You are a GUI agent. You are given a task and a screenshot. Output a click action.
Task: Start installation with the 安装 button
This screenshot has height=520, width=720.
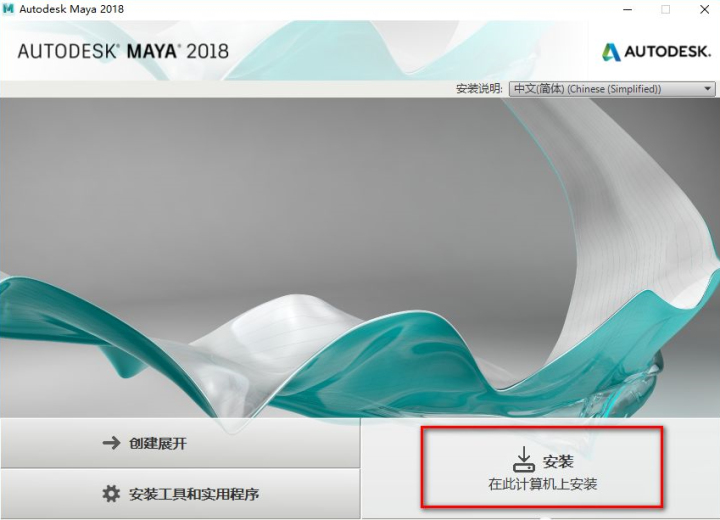pos(542,467)
